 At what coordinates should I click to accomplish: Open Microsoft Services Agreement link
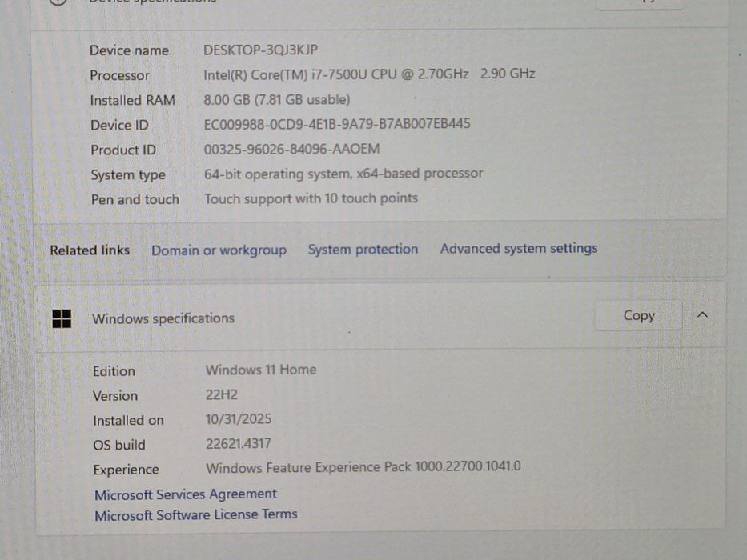coord(185,494)
